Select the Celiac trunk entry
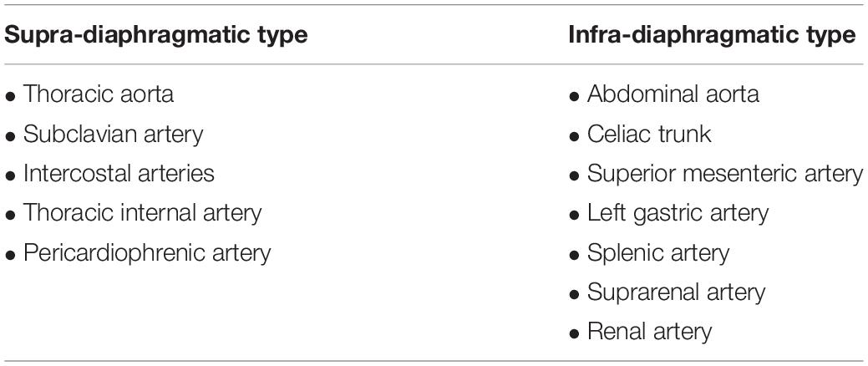Image resolution: width=868 pixels, height=366 pixels. [649, 134]
